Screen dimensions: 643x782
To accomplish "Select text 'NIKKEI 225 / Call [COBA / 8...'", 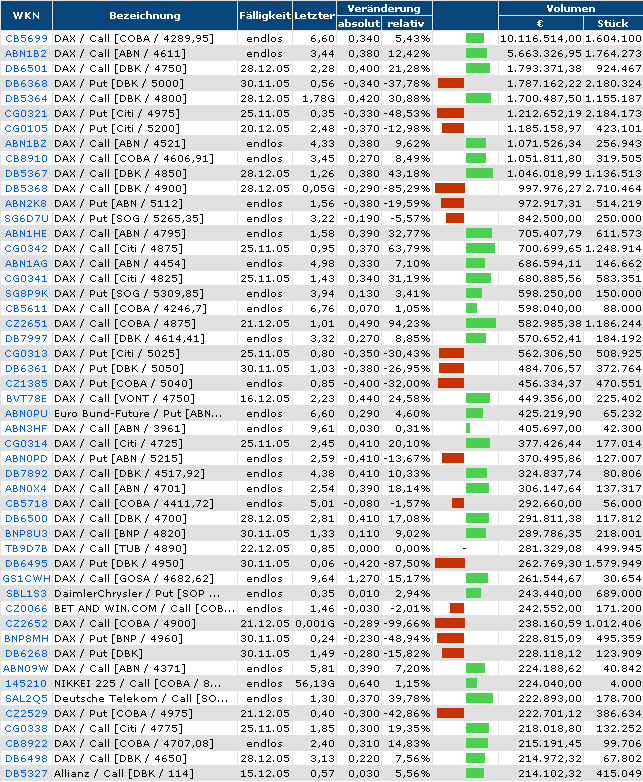I will pos(138,683).
